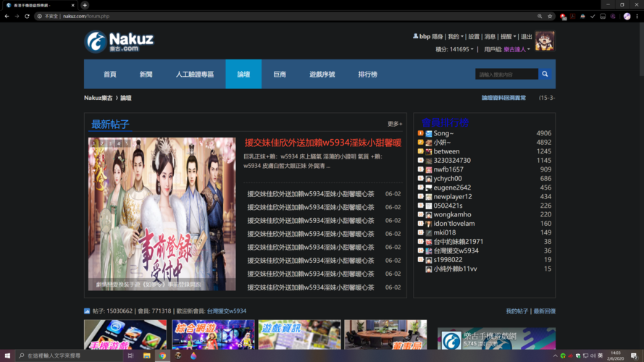Click the 退出 logout link
Viewport: 644px width, 362px height.
click(x=526, y=37)
